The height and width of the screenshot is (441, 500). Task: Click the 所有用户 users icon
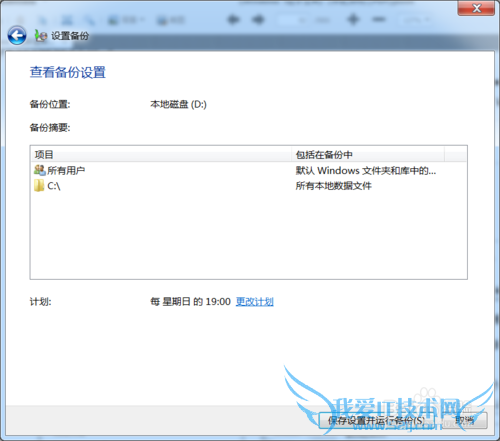click(39, 170)
